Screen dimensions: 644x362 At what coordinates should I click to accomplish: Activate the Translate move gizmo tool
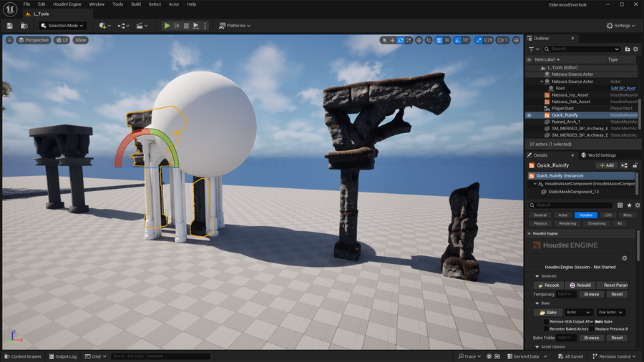tap(392, 40)
